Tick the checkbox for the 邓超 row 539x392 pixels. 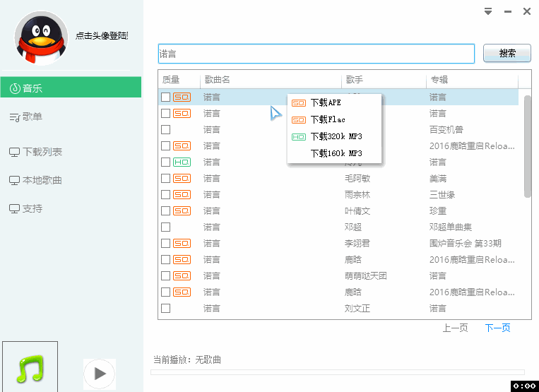pyautogui.click(x=165, y=227)
